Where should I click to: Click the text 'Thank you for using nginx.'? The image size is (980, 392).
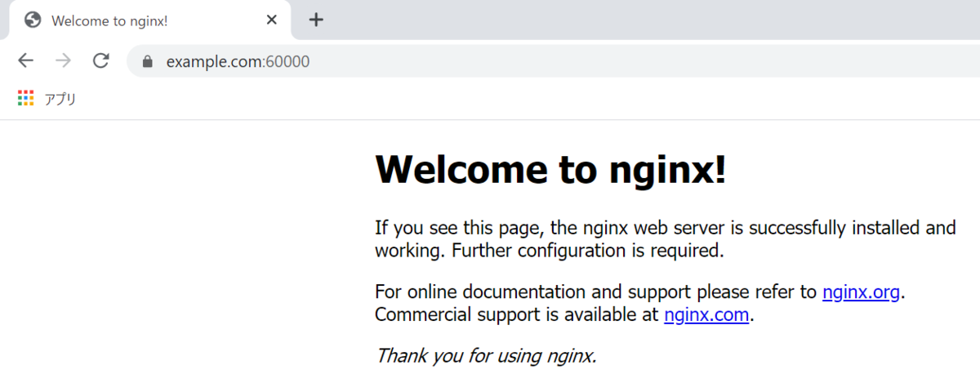(486, 355)
